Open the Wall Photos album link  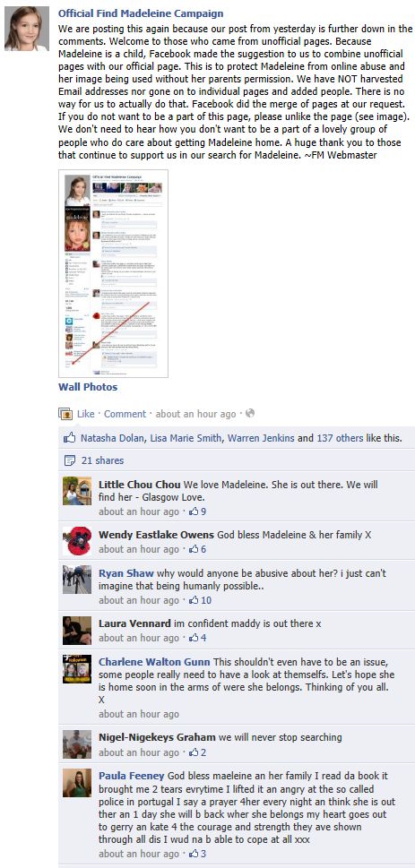pos(88,387)
